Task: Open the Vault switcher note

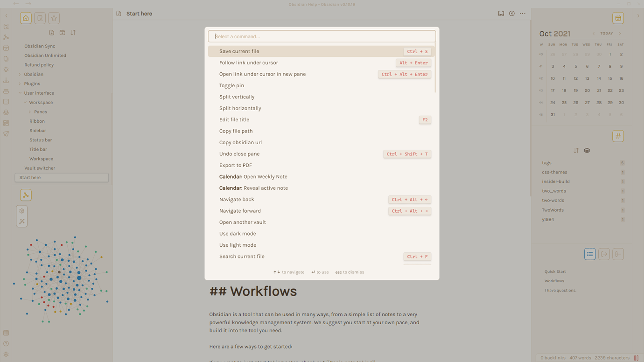Action: tap(40, 168)
